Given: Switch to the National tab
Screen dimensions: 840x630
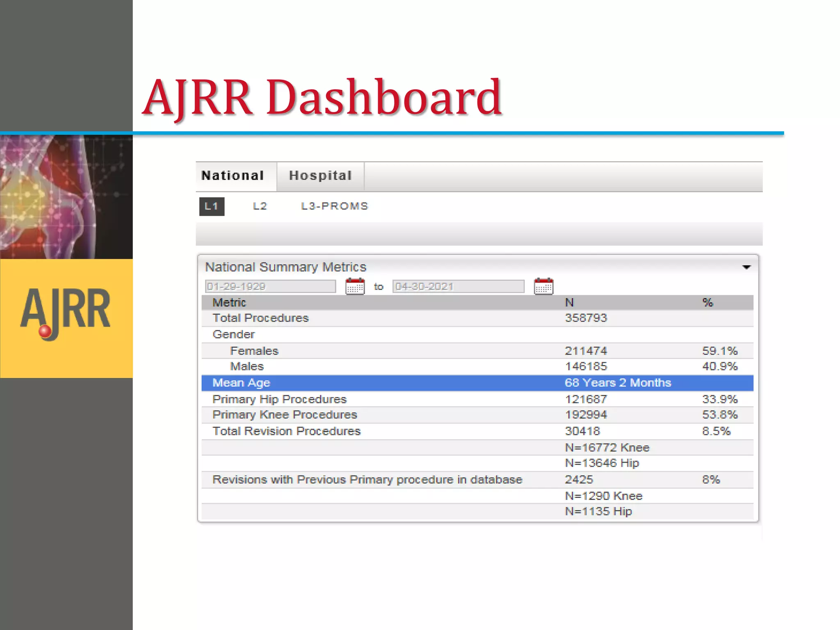Looking at the screenshot, I should 236,176.
